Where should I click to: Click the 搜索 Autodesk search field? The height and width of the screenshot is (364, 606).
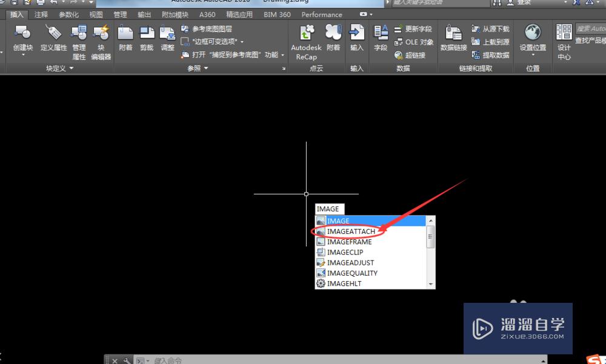pos(591,28)
